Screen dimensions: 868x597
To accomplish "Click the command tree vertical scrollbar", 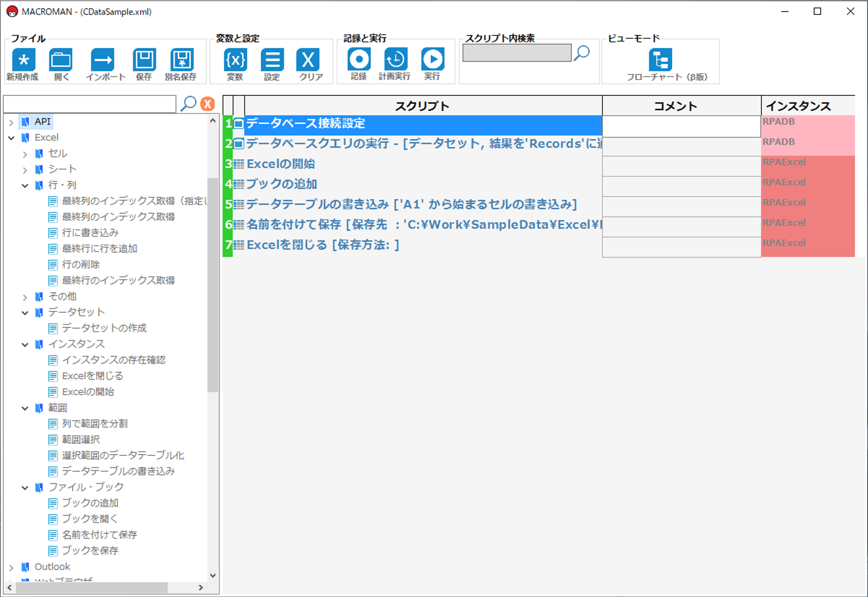I will tap(213, 284).
